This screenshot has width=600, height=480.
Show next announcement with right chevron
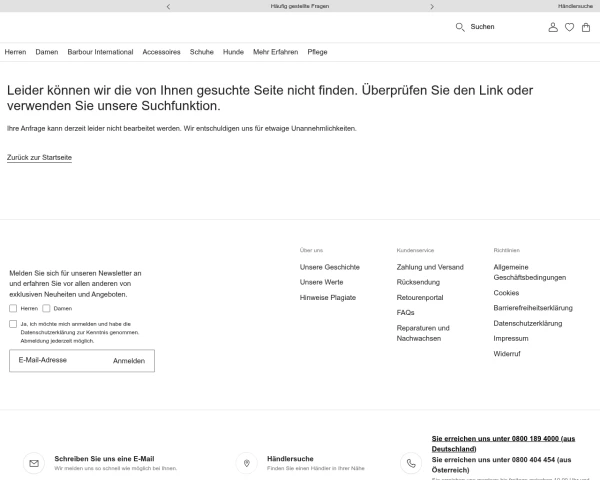coord(432,7)
